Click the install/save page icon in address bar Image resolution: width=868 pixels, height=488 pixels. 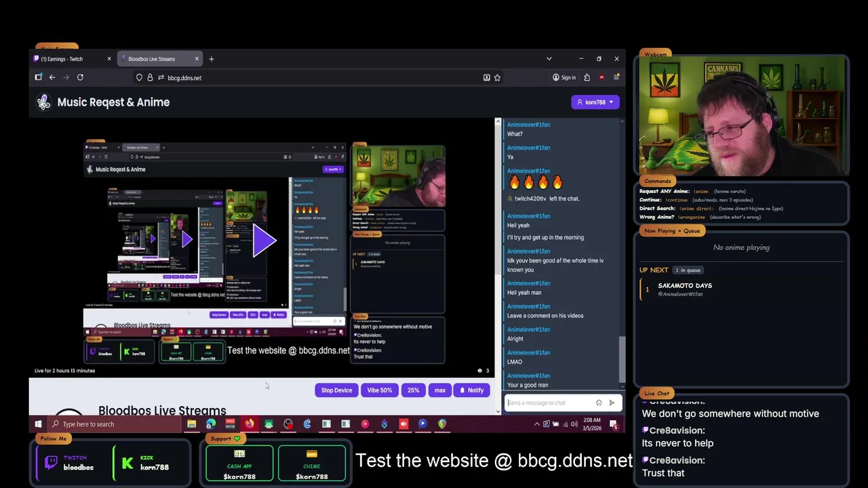(x=486, y=77)
